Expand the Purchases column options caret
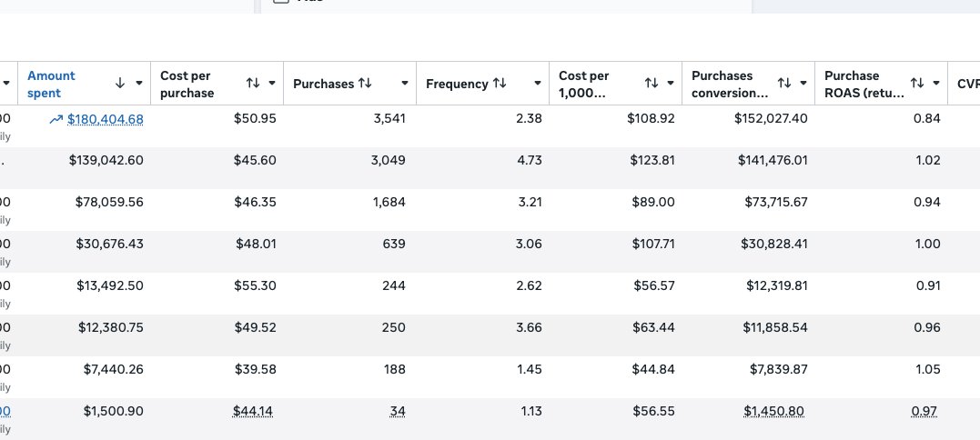This screenshot has height=440, width=980. (405, 84)
